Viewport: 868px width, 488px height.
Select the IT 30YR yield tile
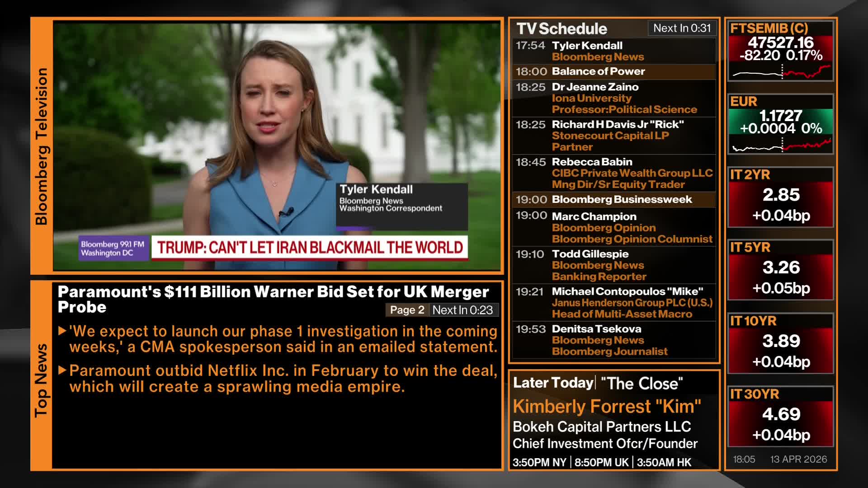781,417
